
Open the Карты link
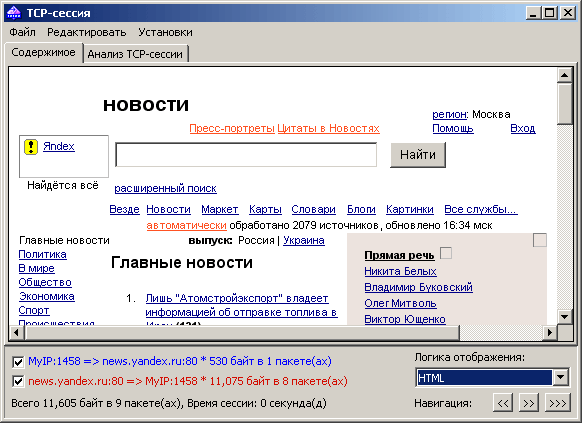[x=265, y=209]
